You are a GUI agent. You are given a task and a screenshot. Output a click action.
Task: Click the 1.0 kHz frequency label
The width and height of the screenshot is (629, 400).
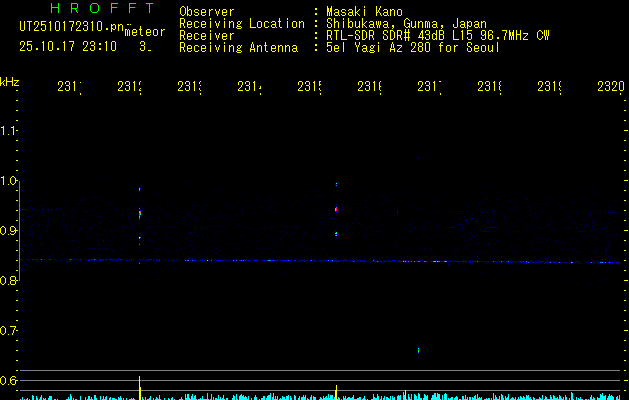(x=8, y=181)
